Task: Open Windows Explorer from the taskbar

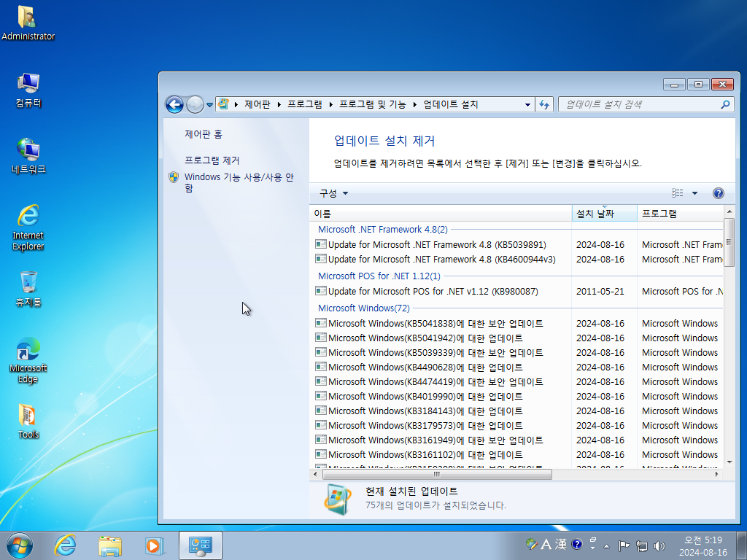Action: coord(110,545)
